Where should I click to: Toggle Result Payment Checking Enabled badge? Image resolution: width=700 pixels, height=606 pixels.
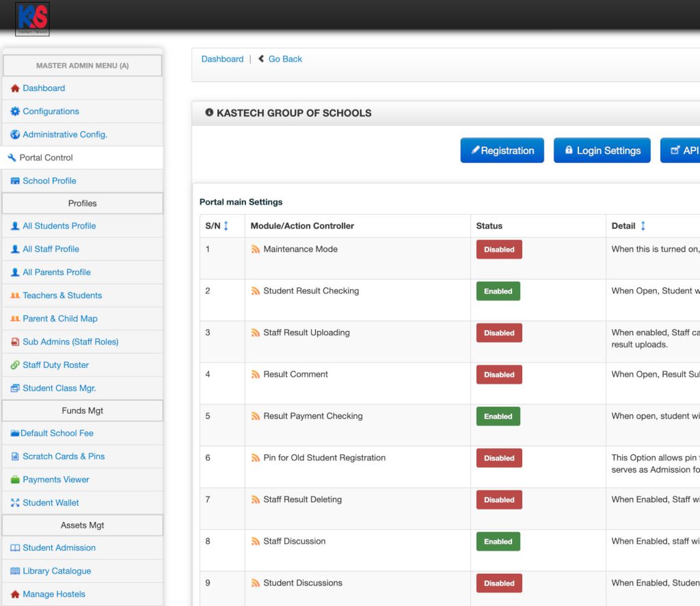498,417
